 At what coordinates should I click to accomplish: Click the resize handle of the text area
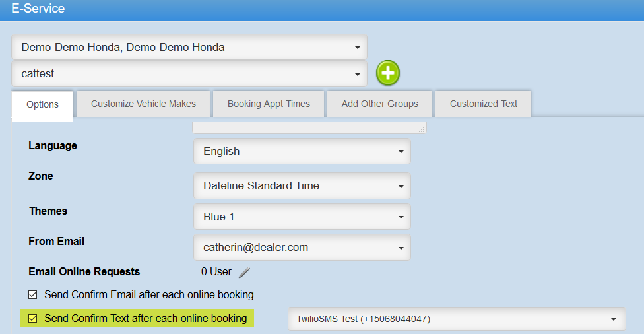click(422, 129)
